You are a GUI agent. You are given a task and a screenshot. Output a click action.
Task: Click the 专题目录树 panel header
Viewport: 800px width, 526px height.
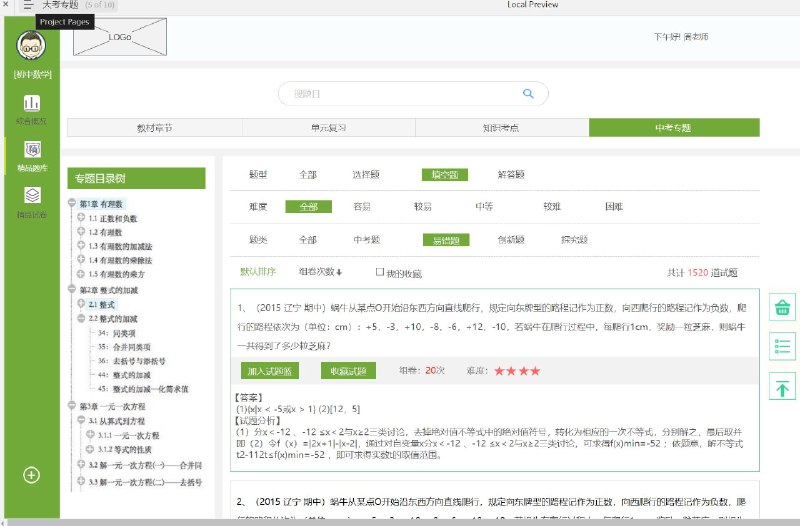tap(136, 178)
